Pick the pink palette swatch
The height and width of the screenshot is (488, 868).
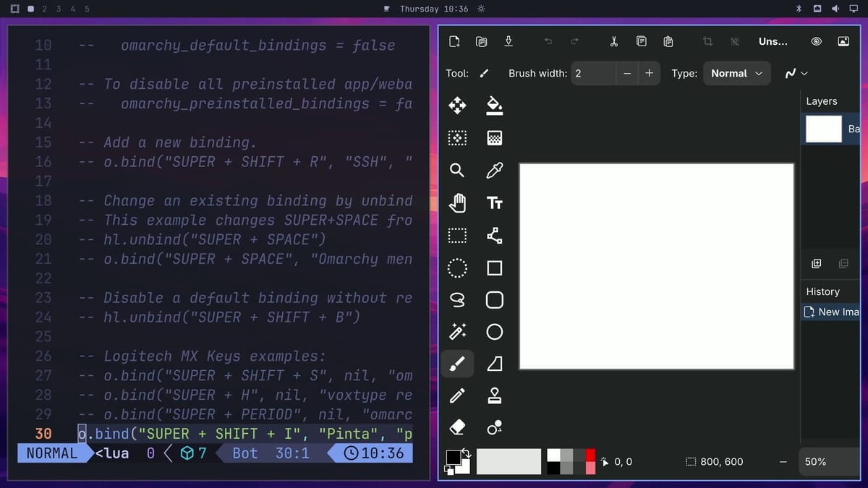tap(590, 468)
